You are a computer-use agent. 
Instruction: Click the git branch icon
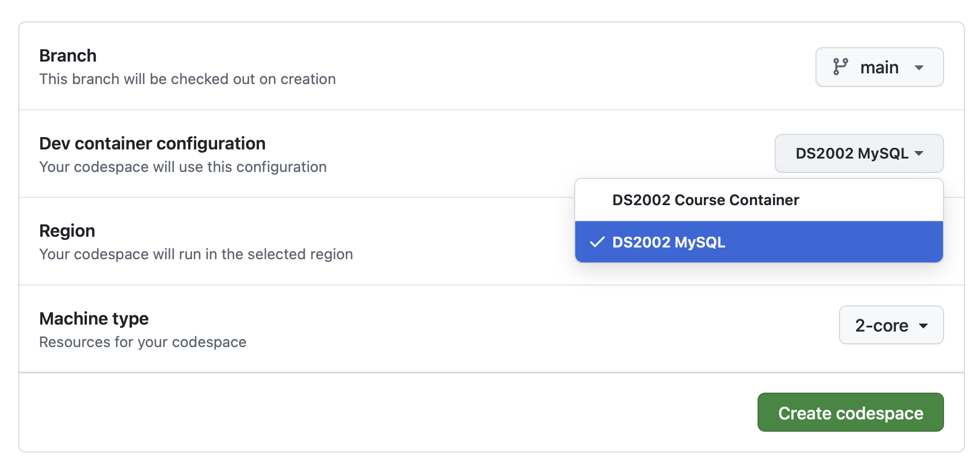pos(840,67)
